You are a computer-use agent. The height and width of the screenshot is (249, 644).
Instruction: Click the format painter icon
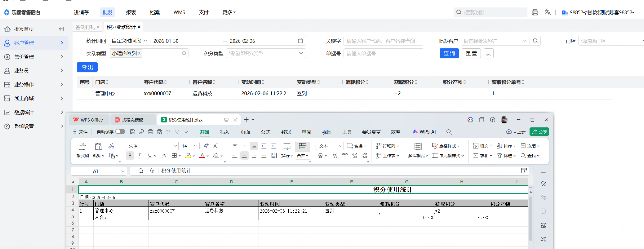pyautogui.click(x=83, y=147)
